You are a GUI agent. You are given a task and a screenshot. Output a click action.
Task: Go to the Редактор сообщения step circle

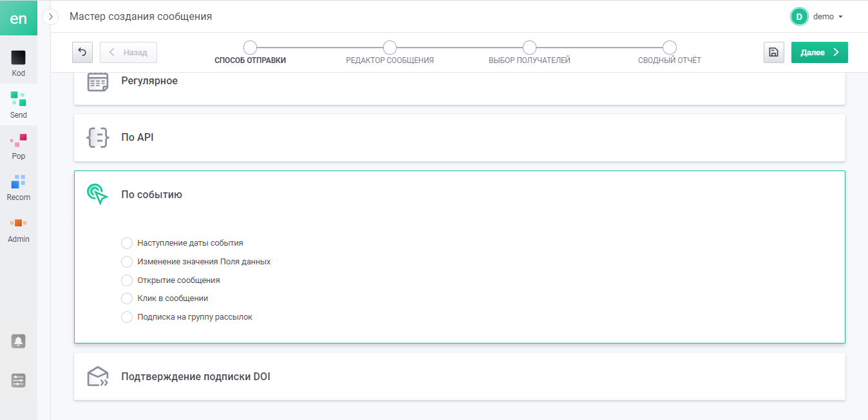point(390,48)
